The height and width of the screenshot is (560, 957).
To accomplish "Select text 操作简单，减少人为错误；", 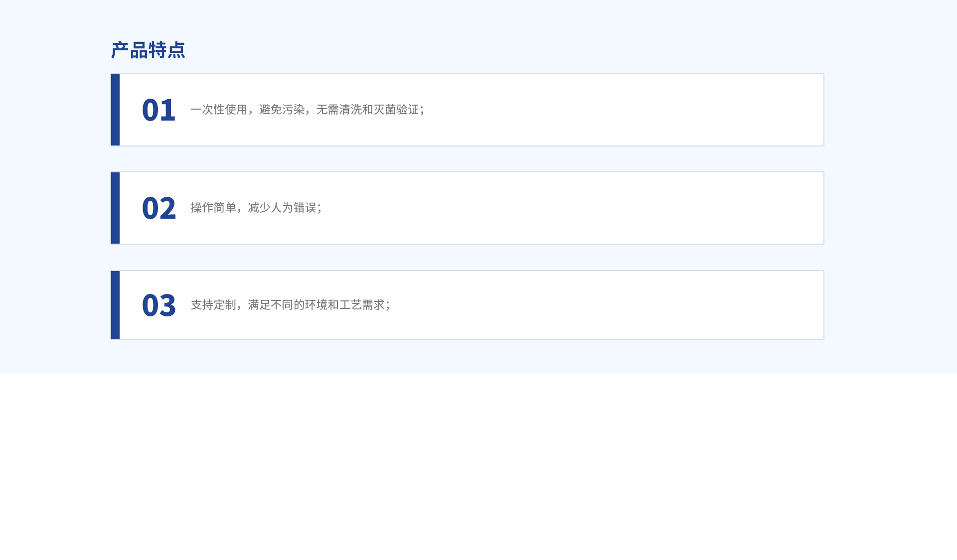I will click(256, 208).
